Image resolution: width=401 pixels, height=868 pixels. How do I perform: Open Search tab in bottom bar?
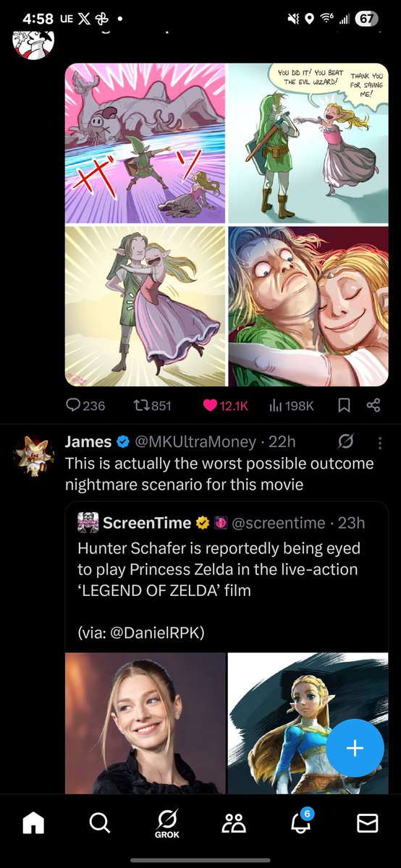99,822
